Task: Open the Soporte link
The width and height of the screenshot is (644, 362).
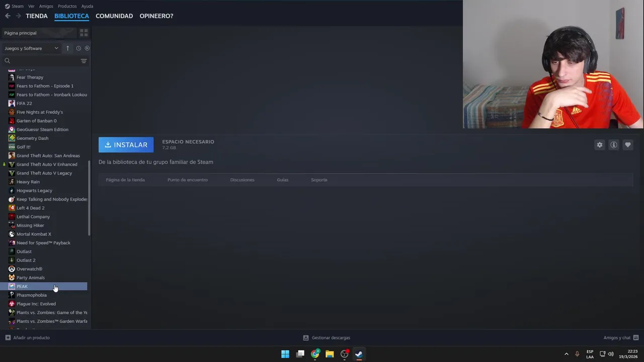Action: (x=319, y=180)
